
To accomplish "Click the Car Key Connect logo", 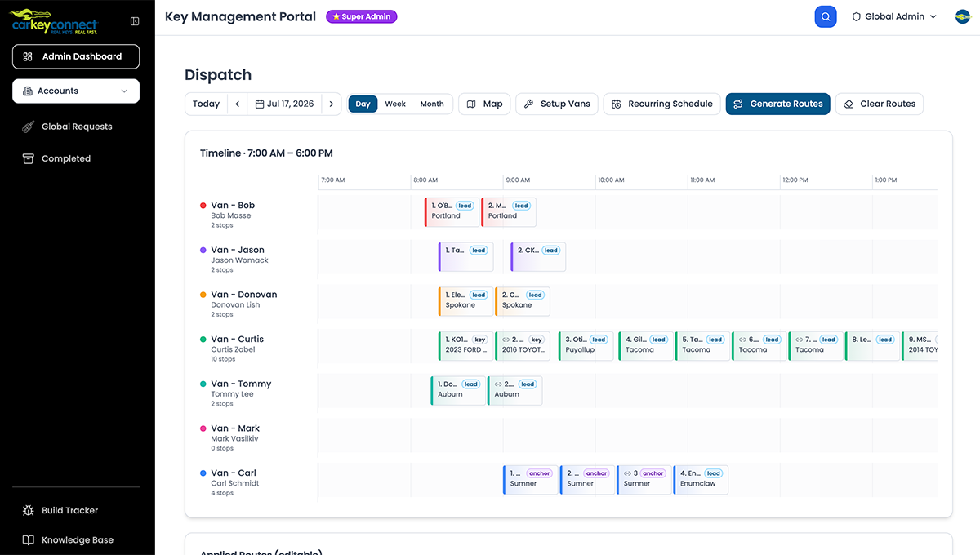I will pos(54,22).
